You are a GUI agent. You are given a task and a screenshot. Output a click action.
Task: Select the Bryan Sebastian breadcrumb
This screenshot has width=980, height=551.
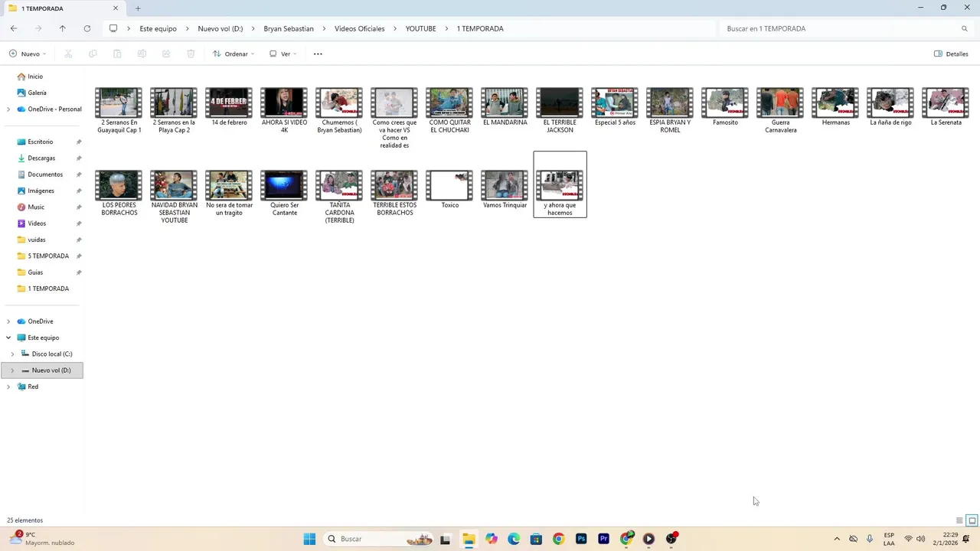click(x=289, y=28)
